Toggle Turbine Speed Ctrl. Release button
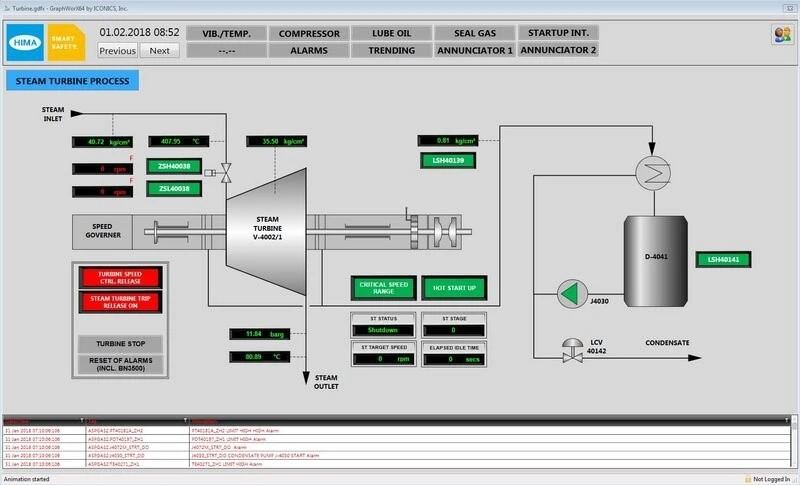800x485 pixels. [120, 278]
